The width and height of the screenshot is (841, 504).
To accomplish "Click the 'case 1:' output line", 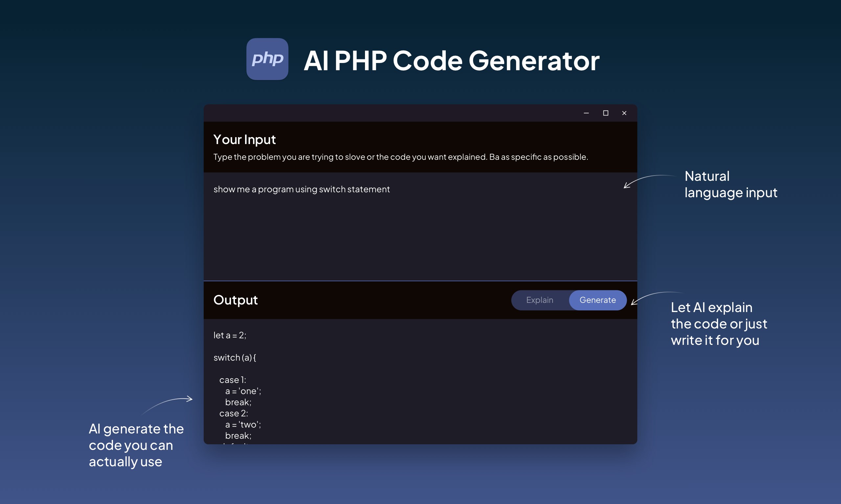I will click(233, 380).
